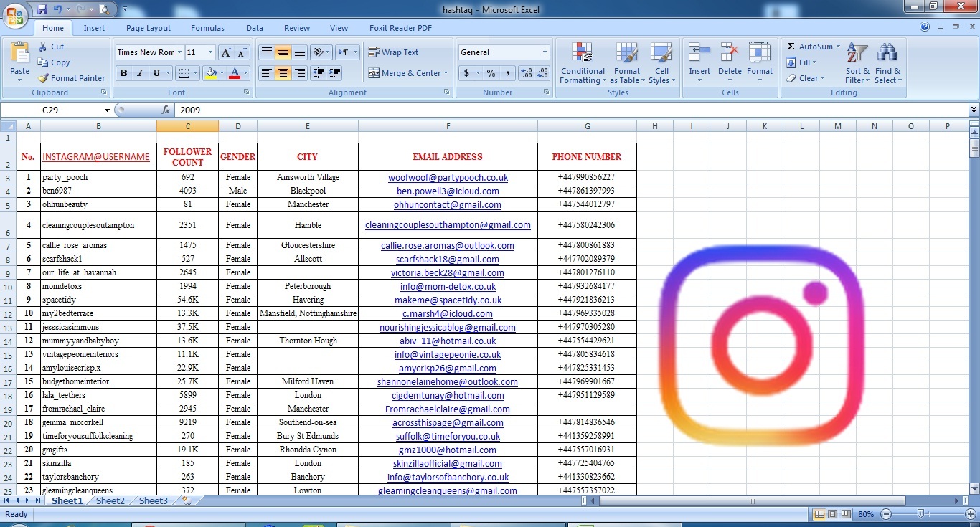980x527 pixels.
Task: Switch to the Formulas ribbon tab
Action: [x=207, y=28]
